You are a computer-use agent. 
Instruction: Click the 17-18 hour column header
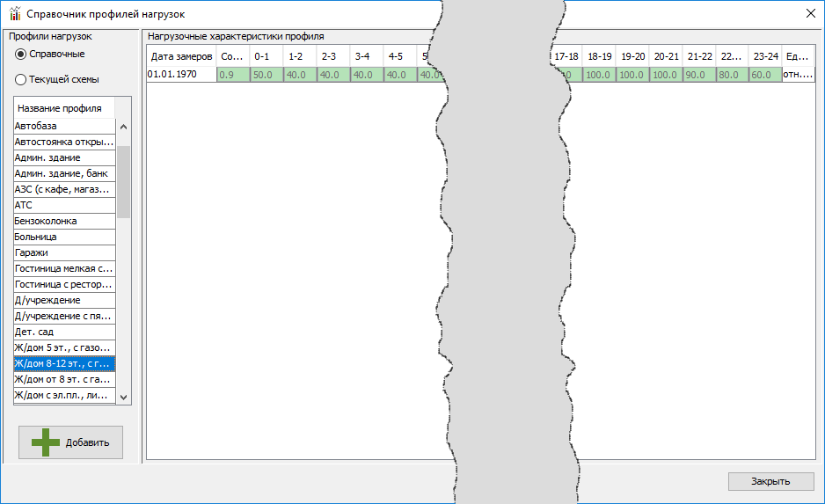(x=566, y=56)
